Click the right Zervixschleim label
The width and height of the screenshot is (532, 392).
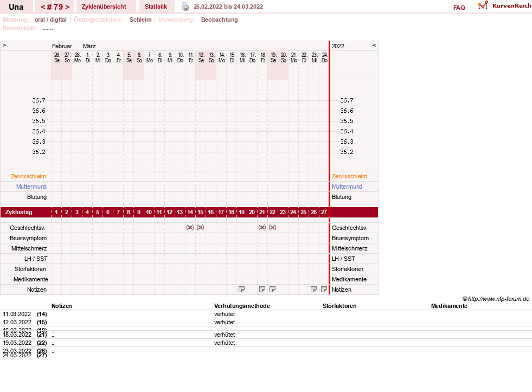(x=349, y=176)
